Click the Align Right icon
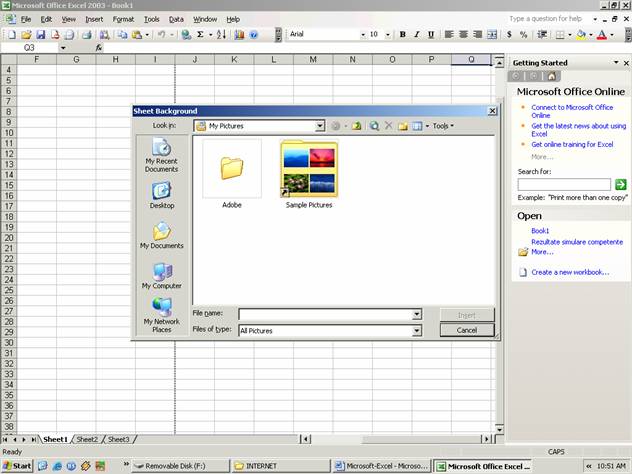Image resolution: width=632 pixels, height=474 pixels. pyautogui.click(x=478, y=35)
